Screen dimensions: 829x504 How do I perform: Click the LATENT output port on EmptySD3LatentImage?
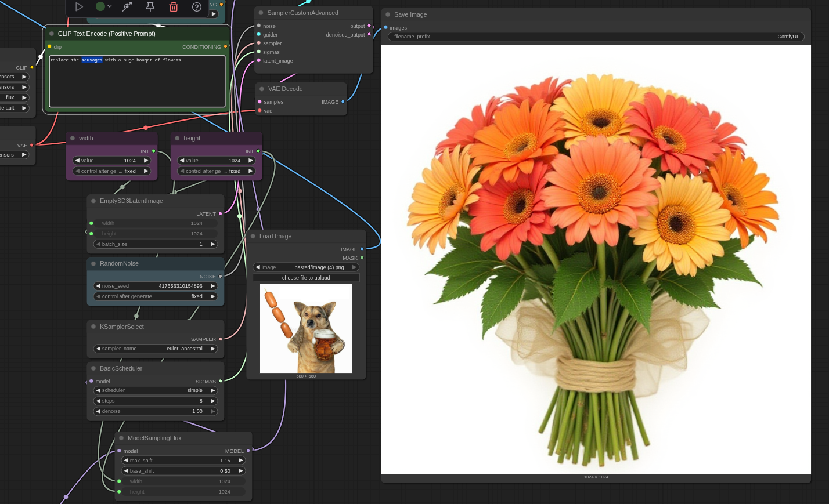click(x=220, y=214)
